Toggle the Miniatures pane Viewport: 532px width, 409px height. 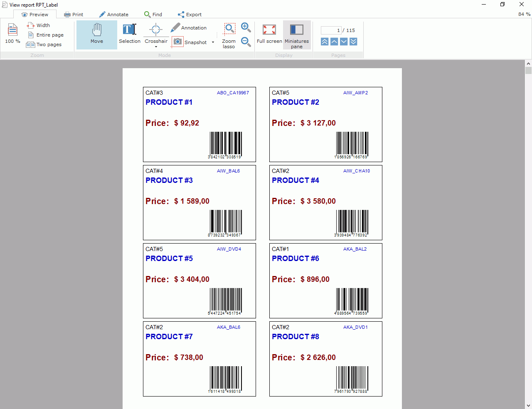pos(297,35)
